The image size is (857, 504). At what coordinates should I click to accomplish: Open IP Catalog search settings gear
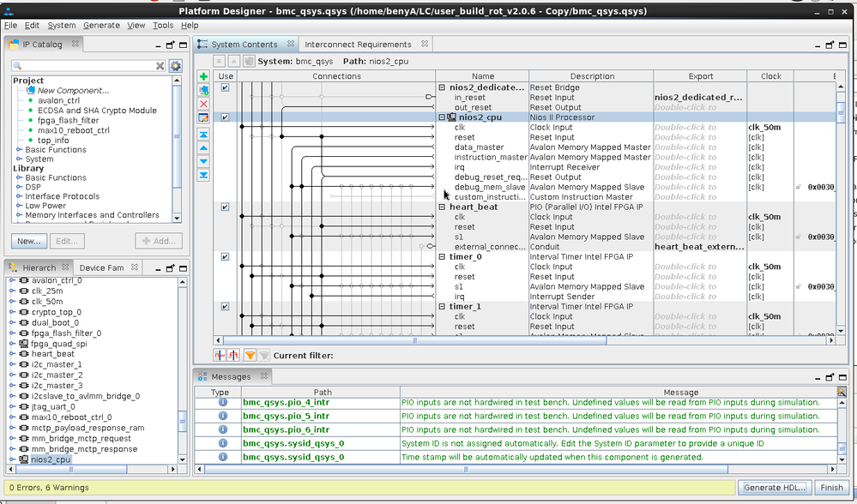(175, 66)
